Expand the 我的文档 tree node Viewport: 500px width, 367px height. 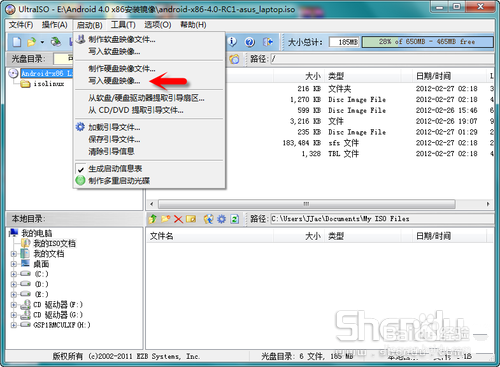[x=14, y=254]
